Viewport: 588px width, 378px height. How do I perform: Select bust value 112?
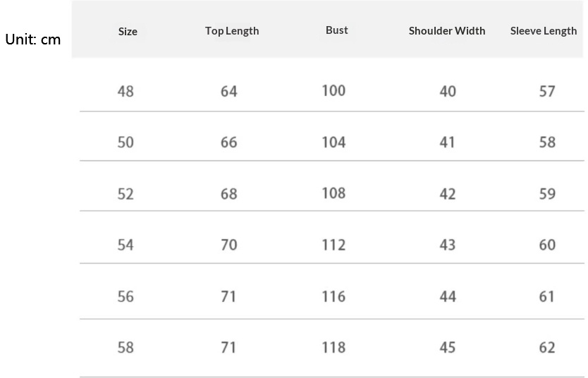point(333,245)
